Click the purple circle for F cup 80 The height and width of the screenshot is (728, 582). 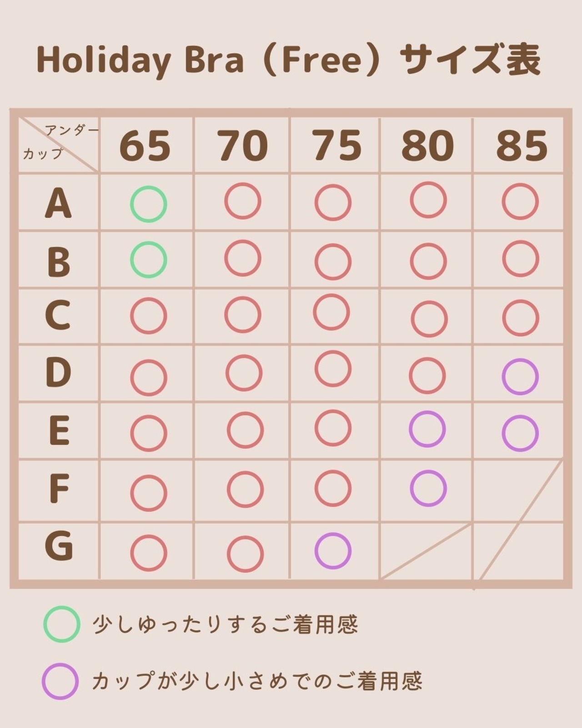coord(428,488)
